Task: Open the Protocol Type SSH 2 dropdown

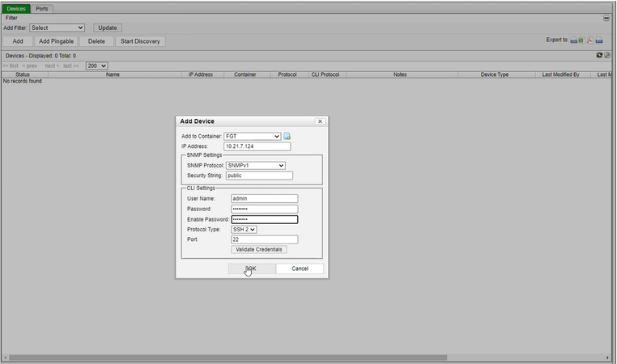Action: (x=244, y=229)
